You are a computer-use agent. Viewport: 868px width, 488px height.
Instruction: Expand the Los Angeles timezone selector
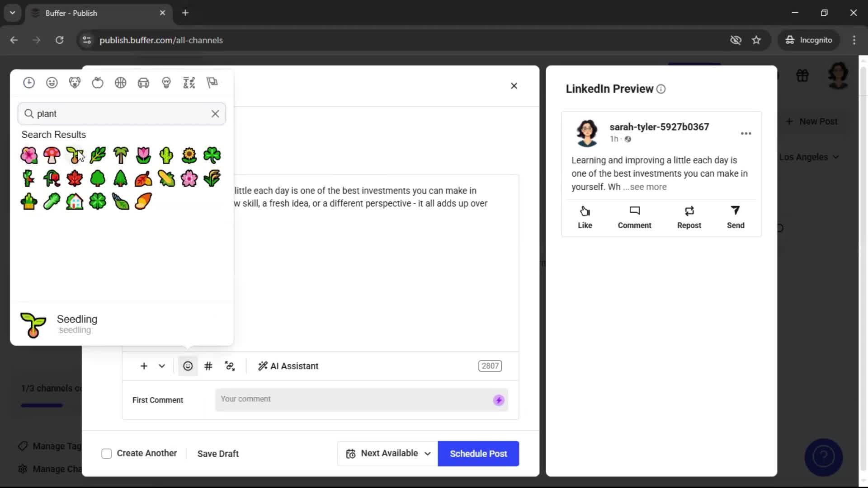coord(809,157)
